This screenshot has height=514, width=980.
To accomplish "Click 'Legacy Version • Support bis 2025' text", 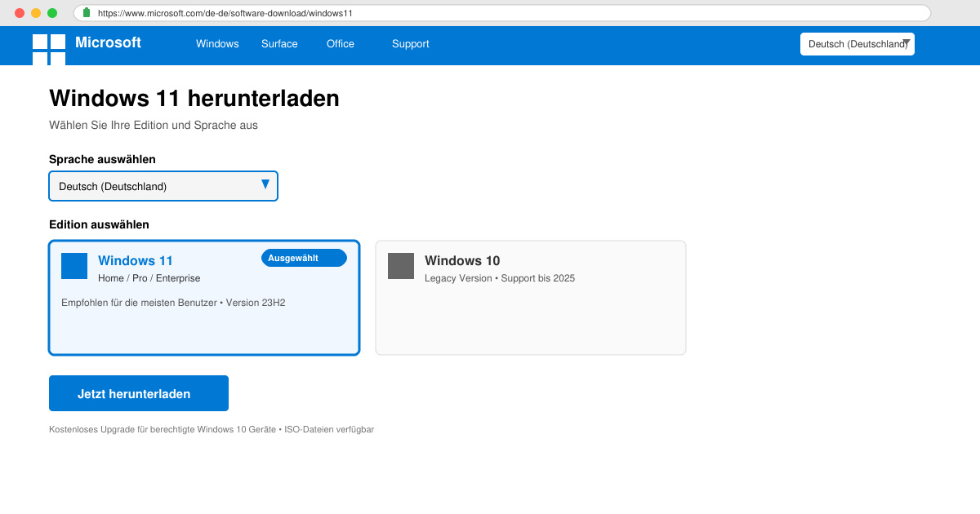I will (x=500, y=278).
